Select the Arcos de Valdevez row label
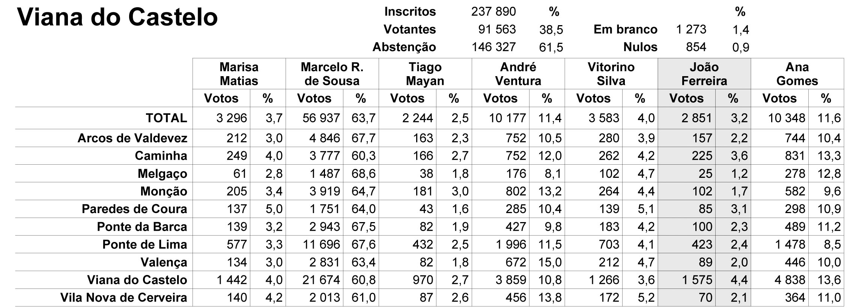This screenshot has width=868, height=308. 132,138
